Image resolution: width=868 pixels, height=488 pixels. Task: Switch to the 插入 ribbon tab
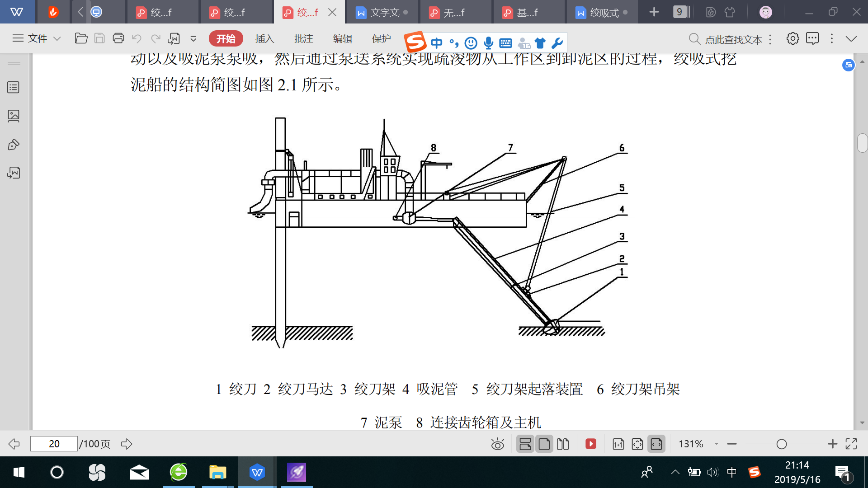pos(264,38)
